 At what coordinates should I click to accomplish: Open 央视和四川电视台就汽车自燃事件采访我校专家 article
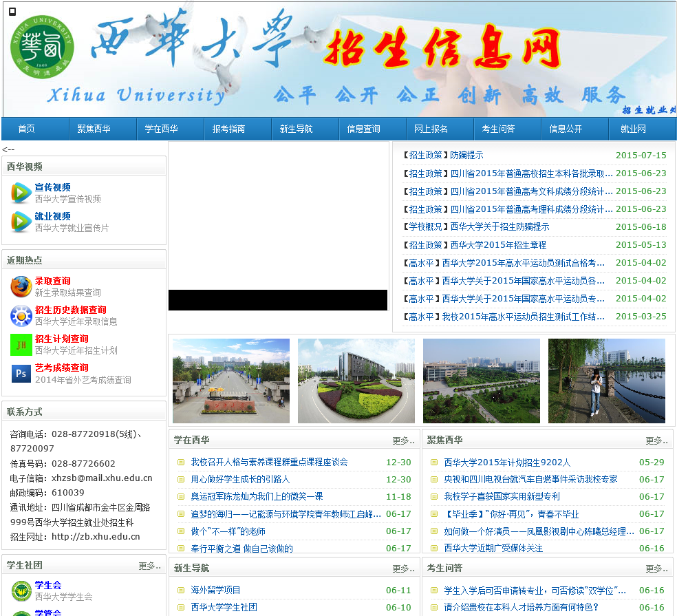coord(530,480)
